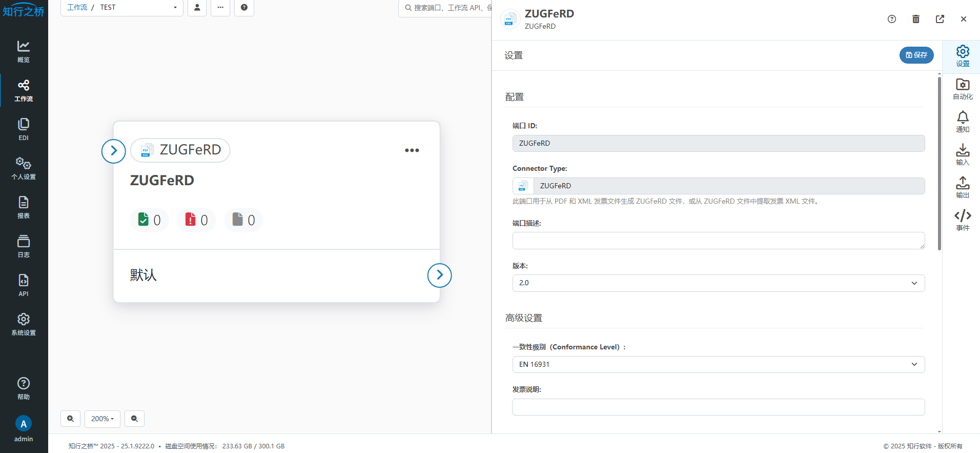Open the TEST workflow selector dropdown
The image size is (980, 453).
pos(138,8)
